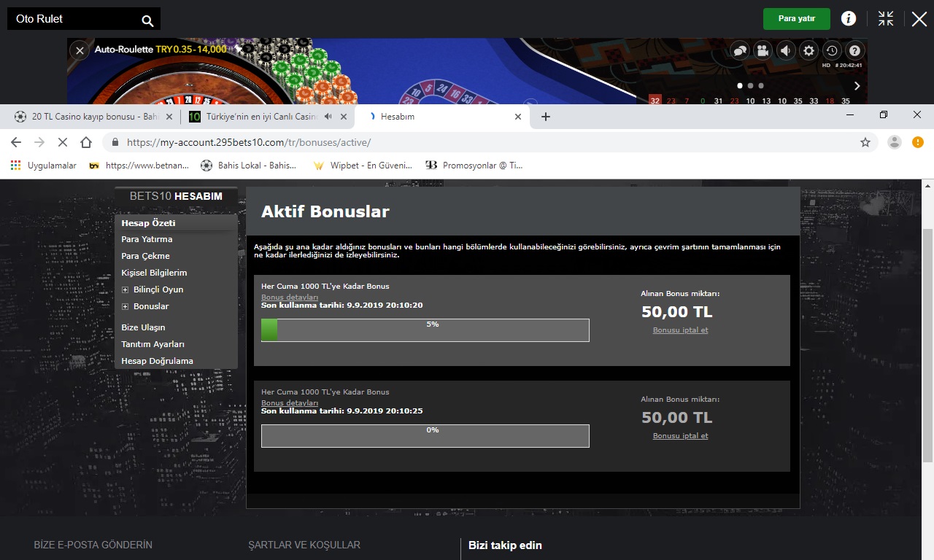Viewport: 934px width, 560px height.
Task: Open the live chat icon in roulette
Action: click(740, 50)
